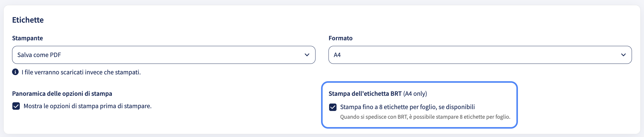Image resolution: width=644 pixels, height=137 pixels.
Task: Click the 'A4' selected value
Action: click(337, 55)
